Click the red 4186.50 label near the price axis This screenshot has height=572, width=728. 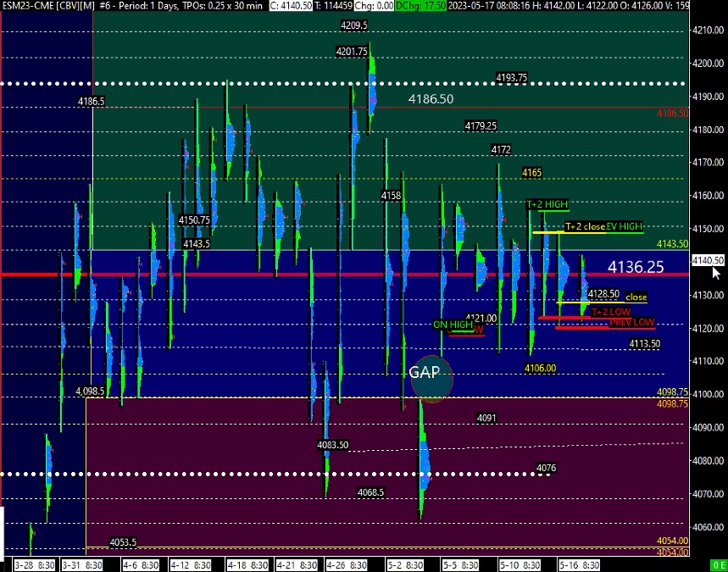click(x=673, y=114)
